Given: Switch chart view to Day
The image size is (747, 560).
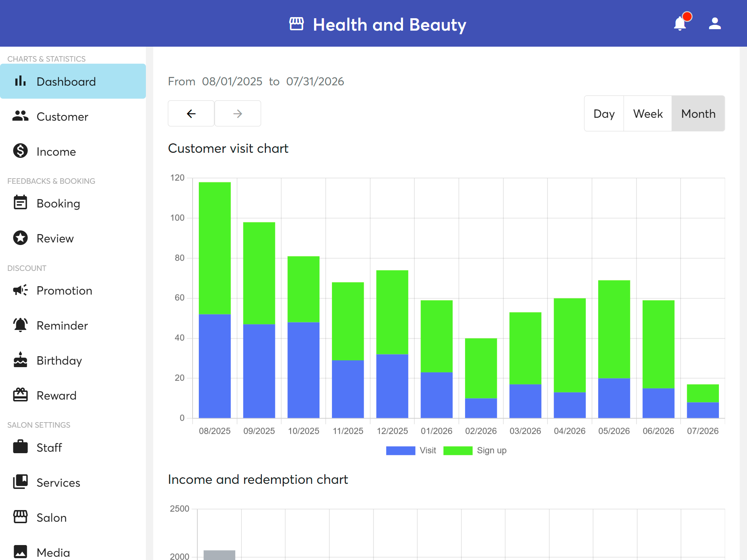Looking at the screenshot, I should coord(604,113).
